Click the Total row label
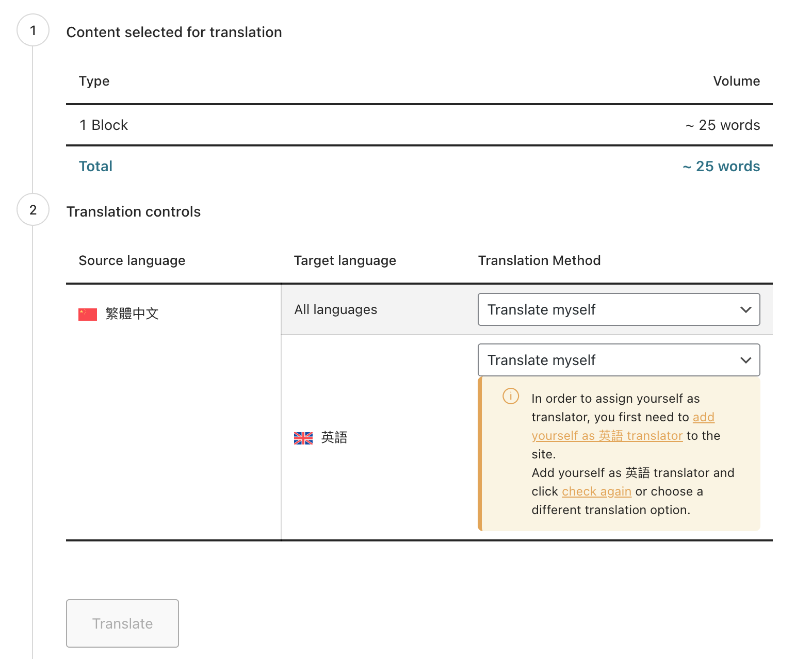Screen dimensions: 812x659 (95, 166)
